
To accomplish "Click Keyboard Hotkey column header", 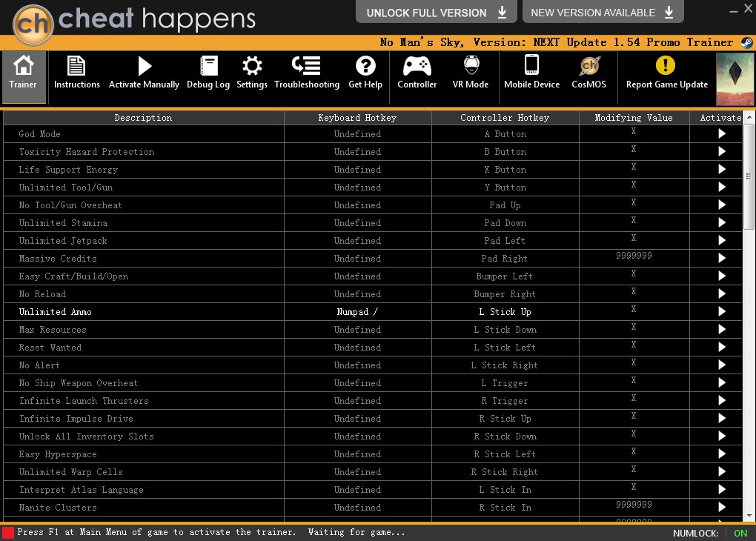I will click(357, 118).
